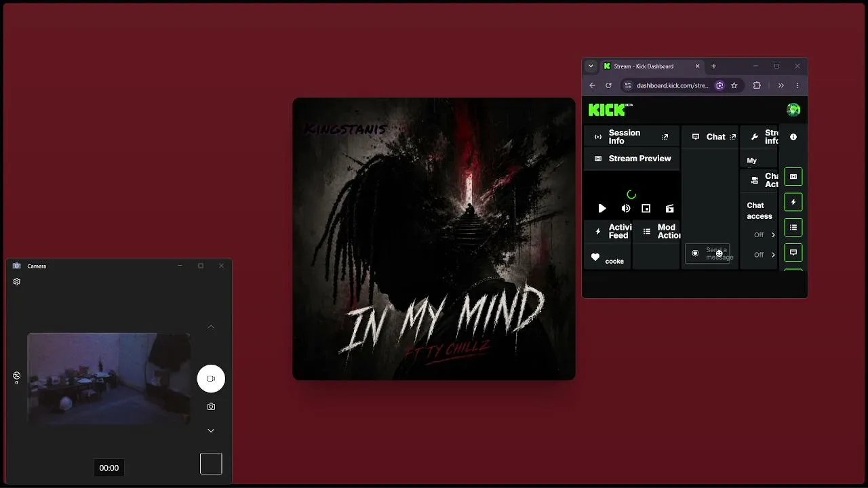Open the Chrome extensions puzzle icon
868x488 pixels.
[x=757, y=85]
